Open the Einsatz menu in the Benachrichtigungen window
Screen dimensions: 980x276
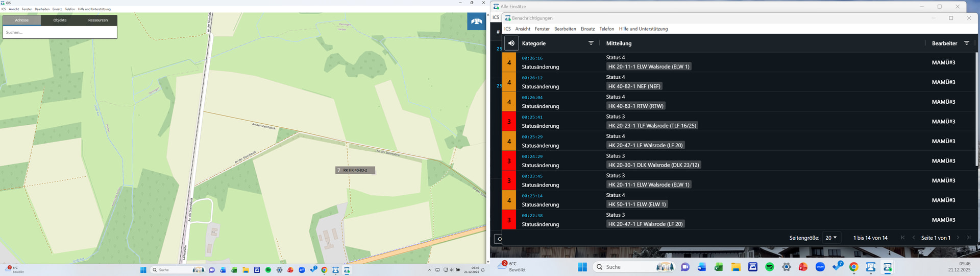(x=587, y=29)
